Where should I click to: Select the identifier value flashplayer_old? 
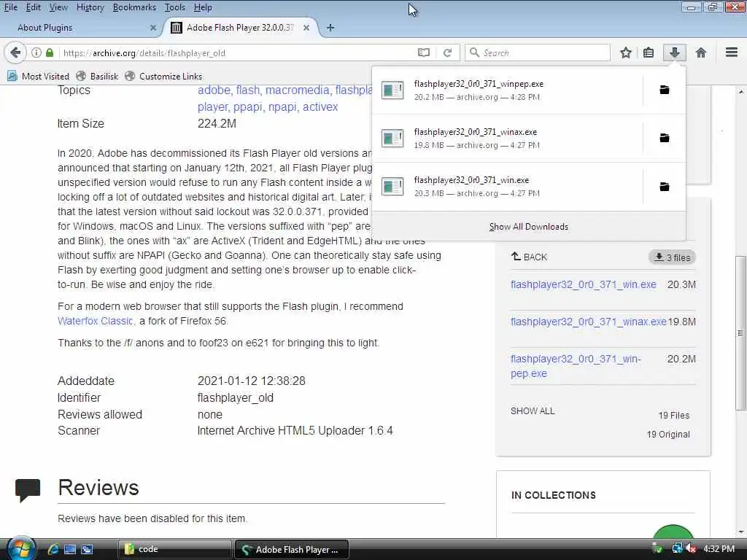click(x=236, y=397)
